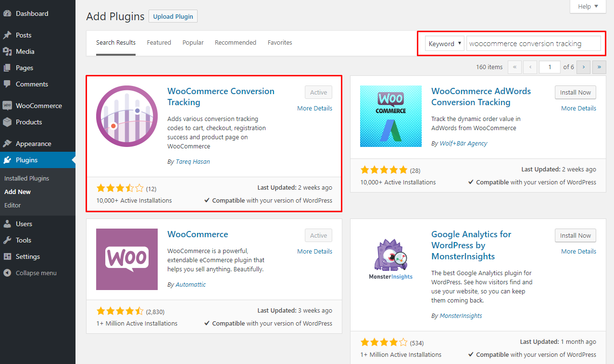Click the Appearance paintbrush icon
The height and width of the screenshot is (364, 614).
tap(7, 144)
